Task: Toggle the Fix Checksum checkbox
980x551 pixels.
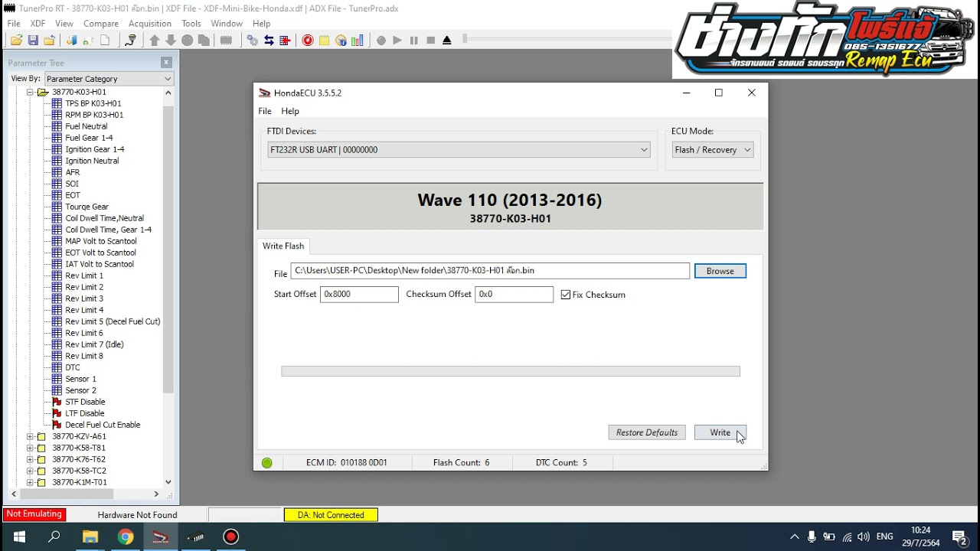Action: [566, 295]
